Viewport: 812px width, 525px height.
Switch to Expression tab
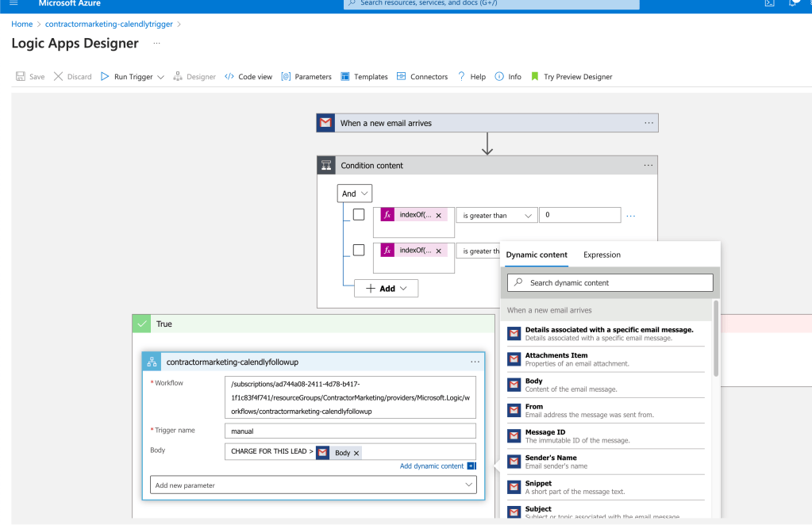[x=602, y=255]
